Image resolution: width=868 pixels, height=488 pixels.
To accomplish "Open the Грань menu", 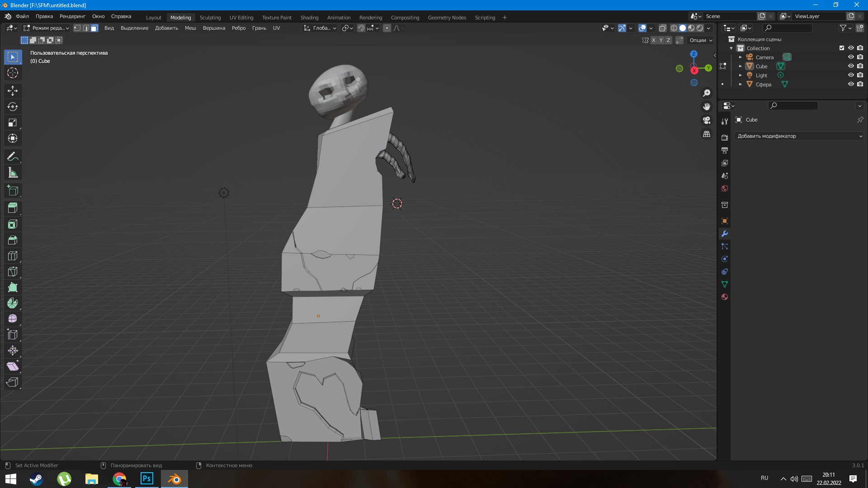I will click(259, 28).
